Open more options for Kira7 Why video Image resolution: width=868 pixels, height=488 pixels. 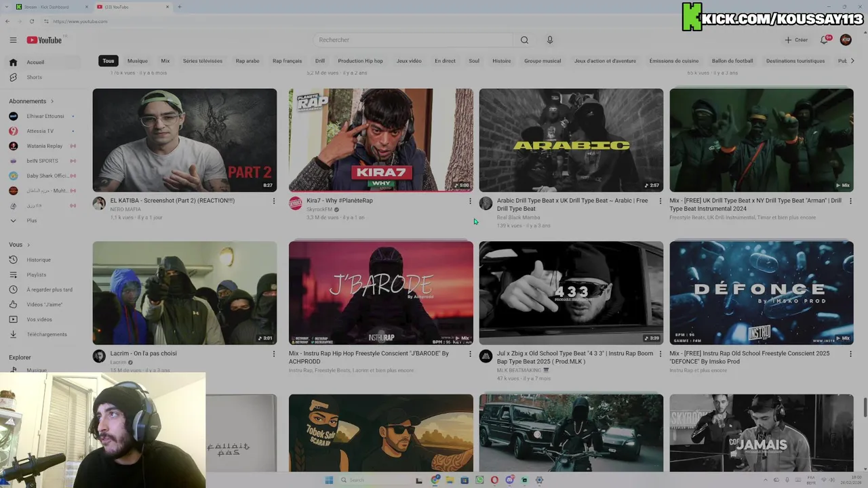(x=470, y=201)
